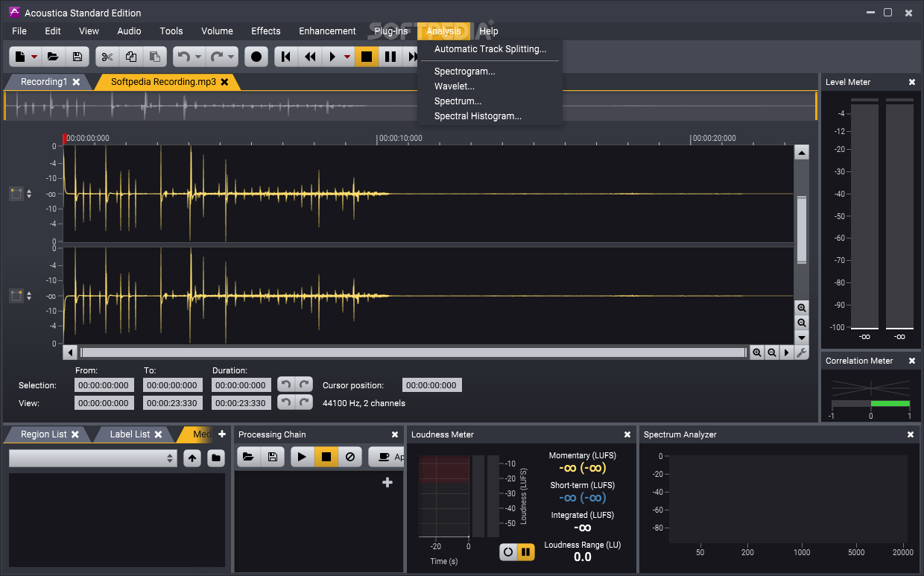
Task: Undo the selection range change
Action: click(x=285, y=384)
